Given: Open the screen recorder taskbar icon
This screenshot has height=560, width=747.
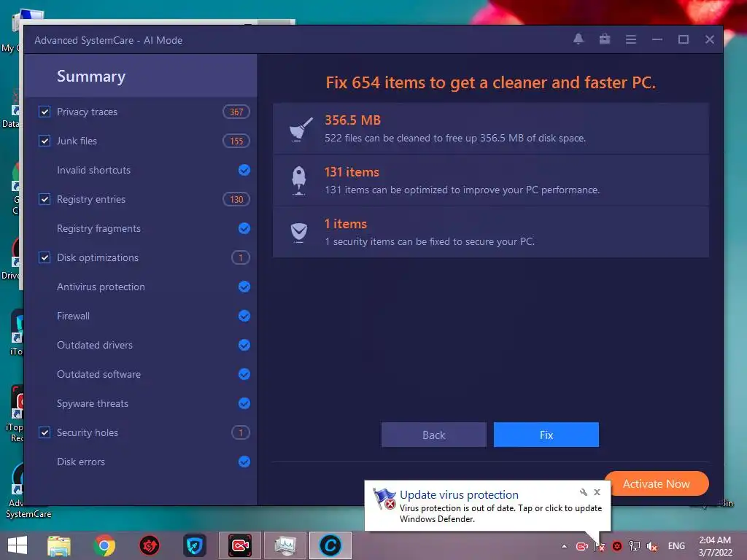Looking at the screenshot, I should 239,545.
